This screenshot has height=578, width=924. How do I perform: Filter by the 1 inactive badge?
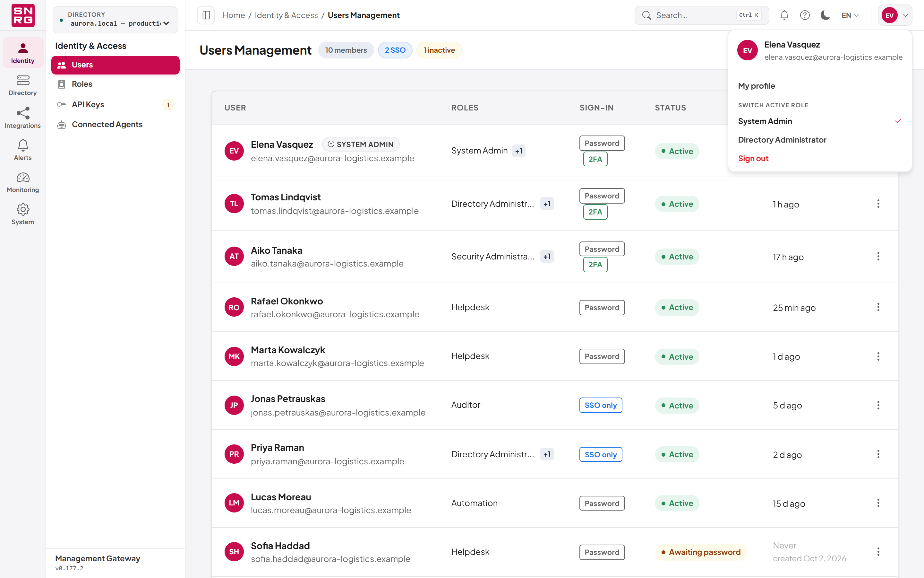click(x=439, y=50)
